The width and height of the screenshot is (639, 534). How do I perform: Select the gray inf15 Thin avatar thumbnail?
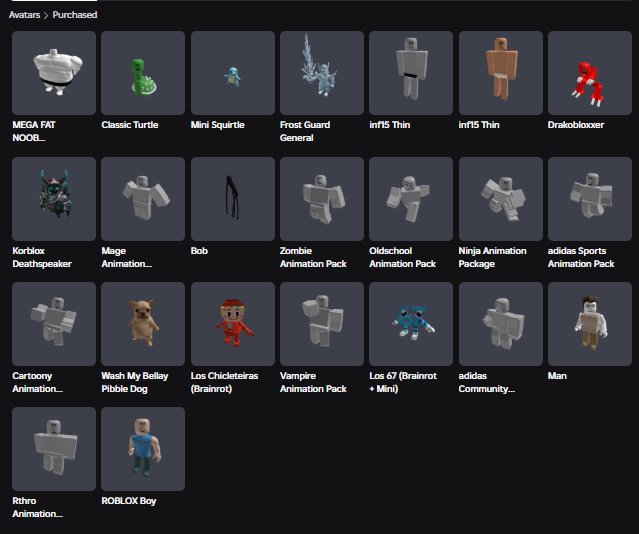click(x=411, y=73)
